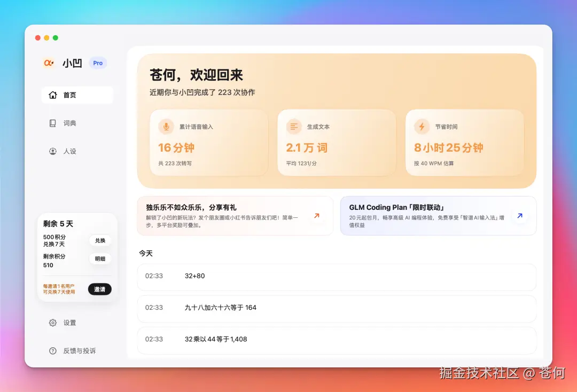The height and width of the screenshot is (392, 577).
Task: Click the person icon beside 人设
Action: click(52, 151)
